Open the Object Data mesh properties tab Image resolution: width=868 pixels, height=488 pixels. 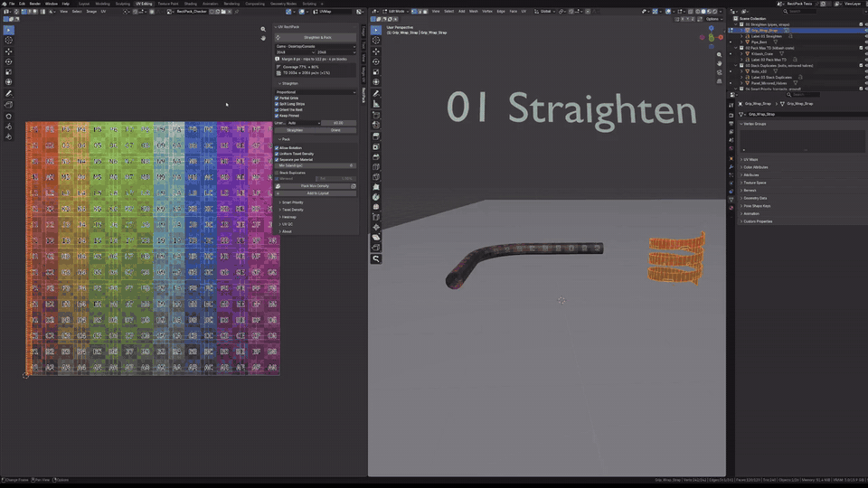731,199
